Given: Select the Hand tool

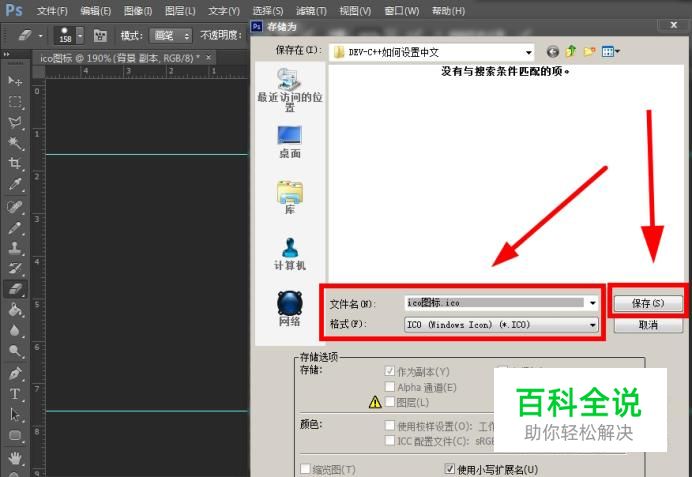Looking at the screenshot, I should coord(15,458).
